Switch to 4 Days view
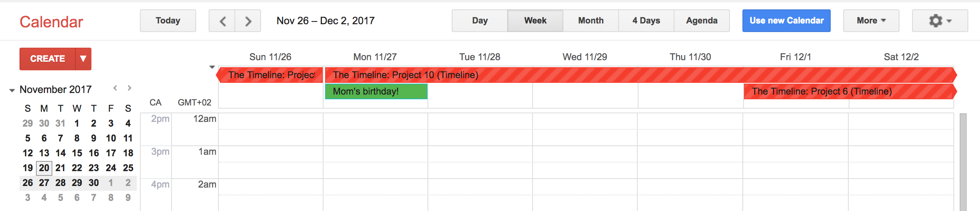This screenshot has width=980, height=211. [646, 21]
